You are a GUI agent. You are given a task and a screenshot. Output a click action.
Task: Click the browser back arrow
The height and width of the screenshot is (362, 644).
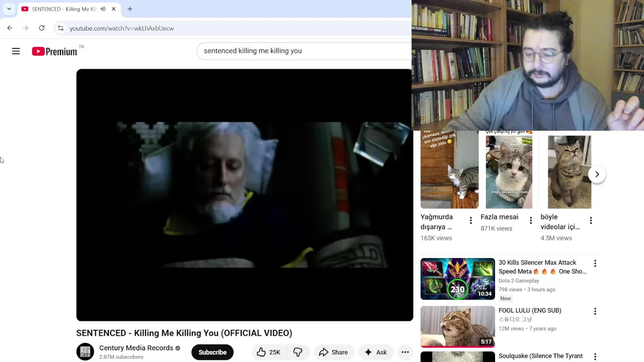[x=10, y=28]
